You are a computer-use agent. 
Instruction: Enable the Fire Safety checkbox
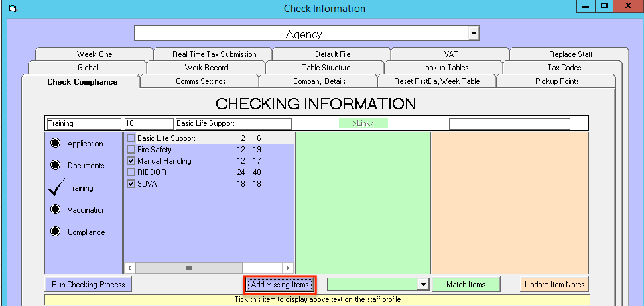[131, 150]
